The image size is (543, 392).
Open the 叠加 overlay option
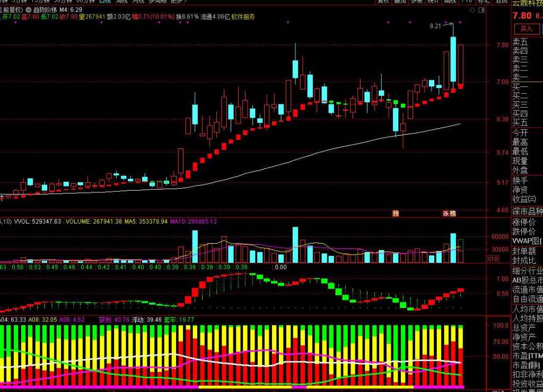pyautogui.click(x=400, y=2)
